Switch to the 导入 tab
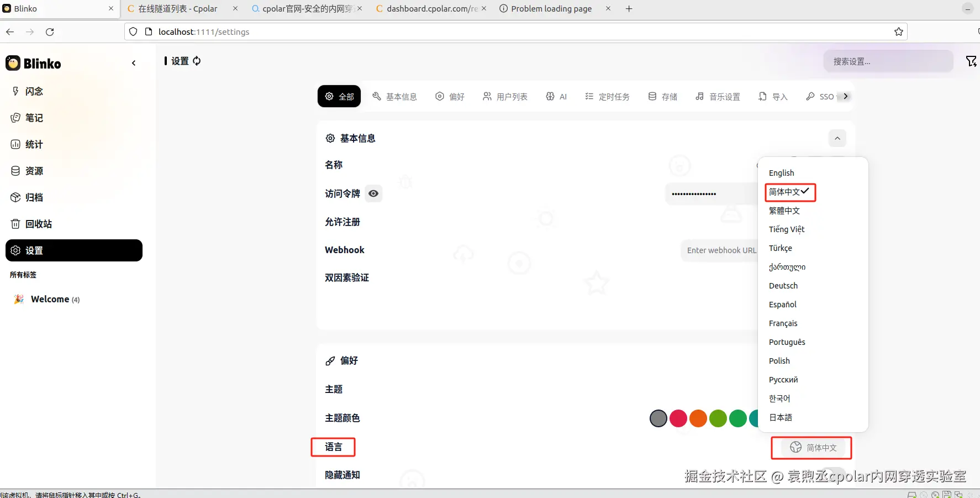The width and height of the screenshot is (980, 498). tap(773, 96)
